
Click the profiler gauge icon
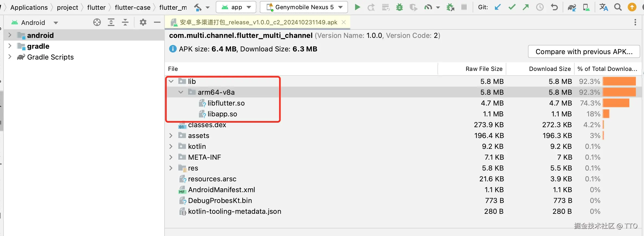[428, 7]
